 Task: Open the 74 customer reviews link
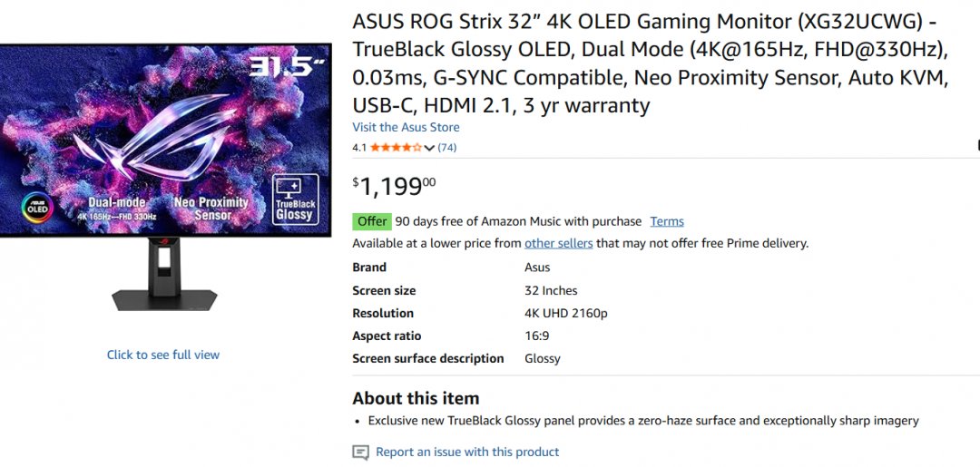pos(447,147)
